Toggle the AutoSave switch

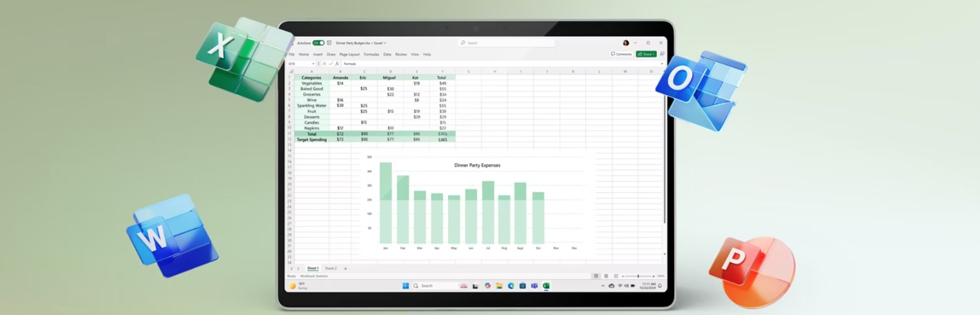point(319,43)
